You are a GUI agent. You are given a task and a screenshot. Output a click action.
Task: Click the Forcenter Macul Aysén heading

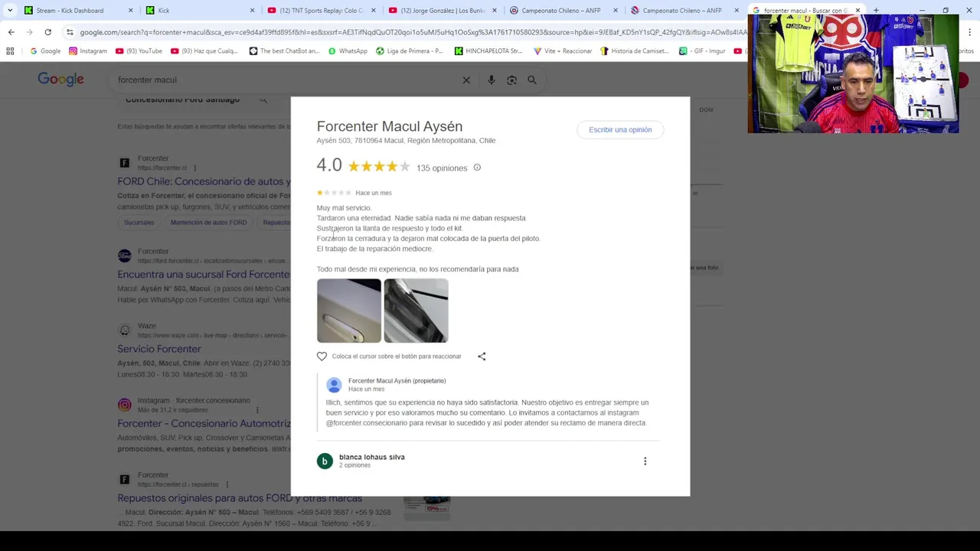click(x=389, y=126)
